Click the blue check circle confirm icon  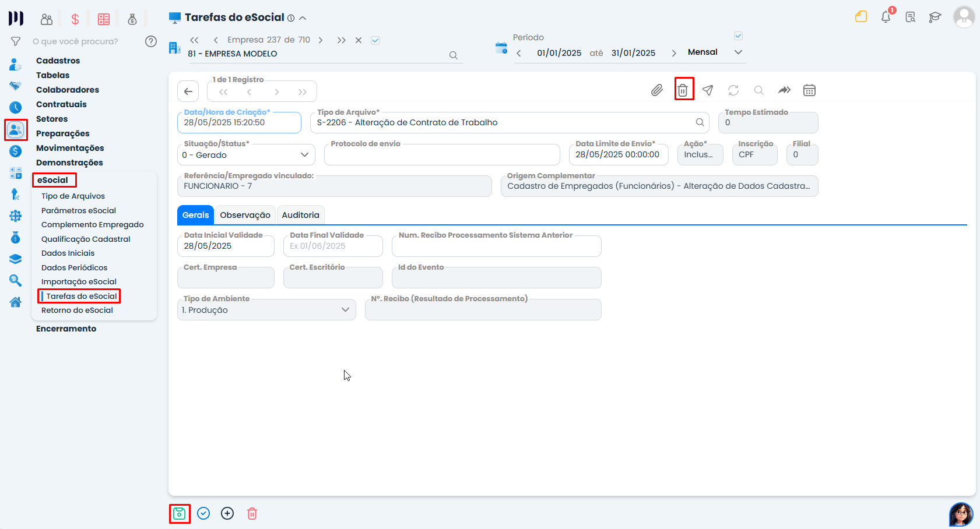[203, 513]
